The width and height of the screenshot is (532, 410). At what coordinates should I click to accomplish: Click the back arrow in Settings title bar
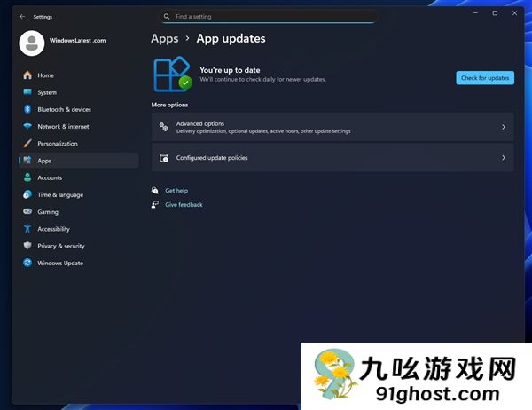(22, 16)
